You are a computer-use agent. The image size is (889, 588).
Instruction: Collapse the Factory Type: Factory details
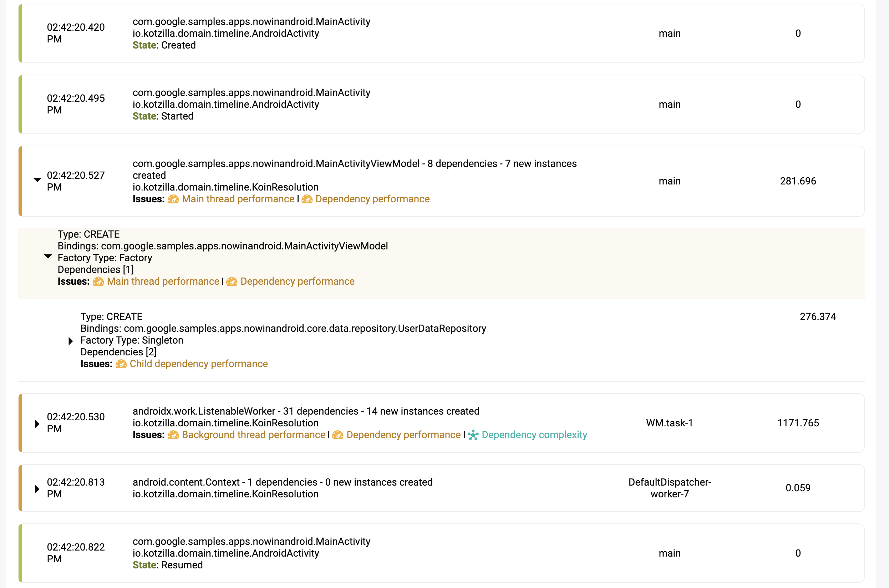(x=48, y=257)
